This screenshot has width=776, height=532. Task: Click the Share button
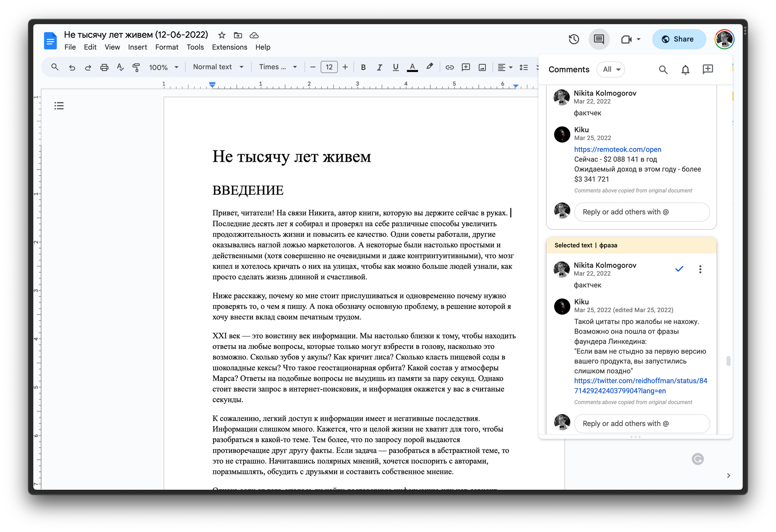coord(679,39)
